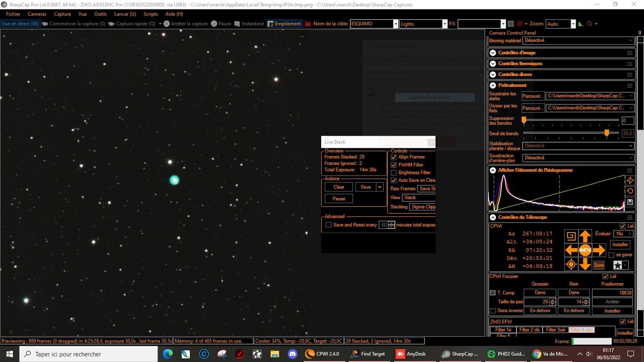Expand the Contrôles thermiques section

pyautogui.click(x=493, y=64)
